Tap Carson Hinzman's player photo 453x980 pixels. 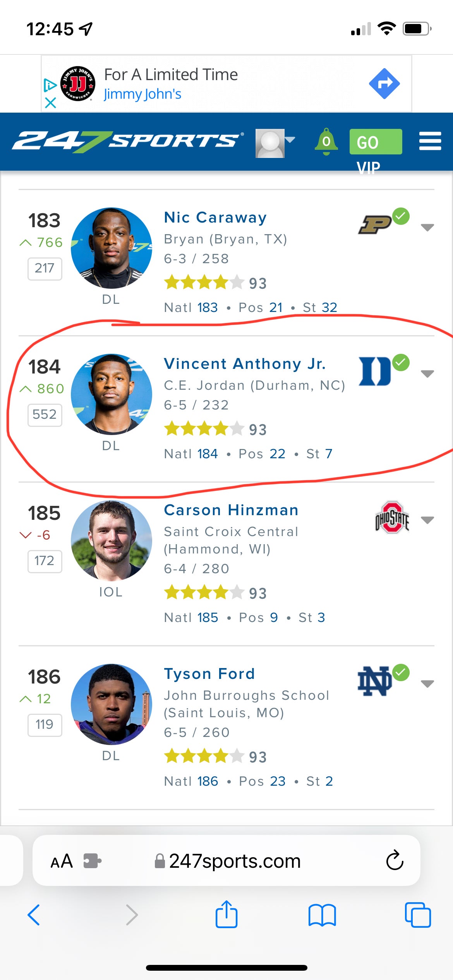click(112, 541)
